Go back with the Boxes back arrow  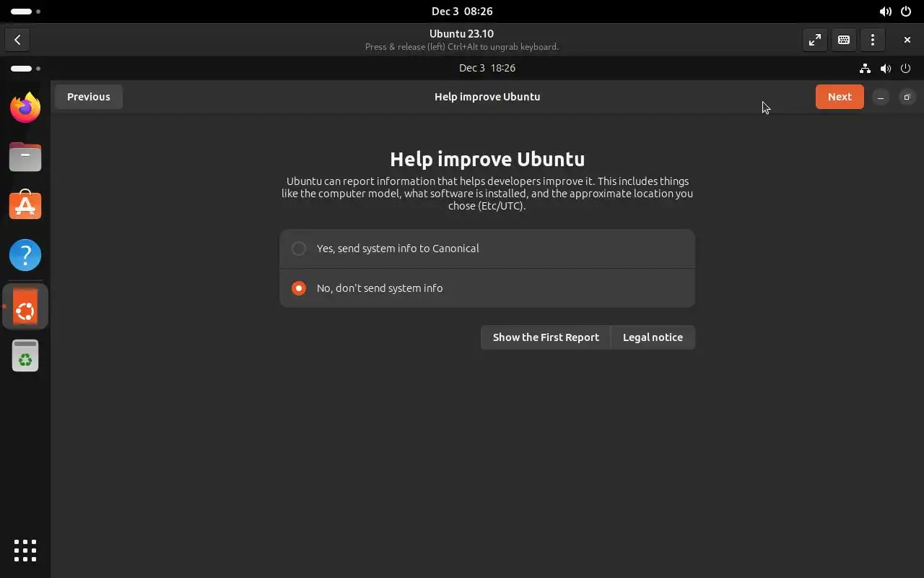pyautogui.click(x=17, y=40)
